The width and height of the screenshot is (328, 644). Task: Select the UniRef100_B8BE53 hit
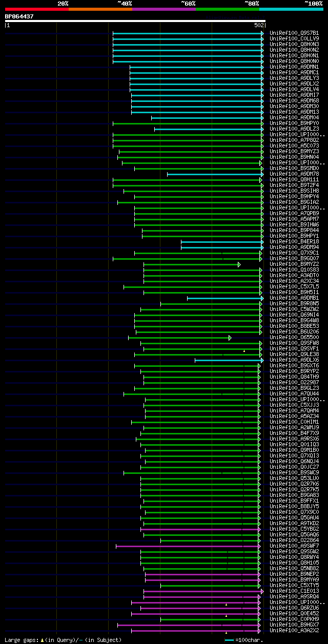tap(294, 326)
